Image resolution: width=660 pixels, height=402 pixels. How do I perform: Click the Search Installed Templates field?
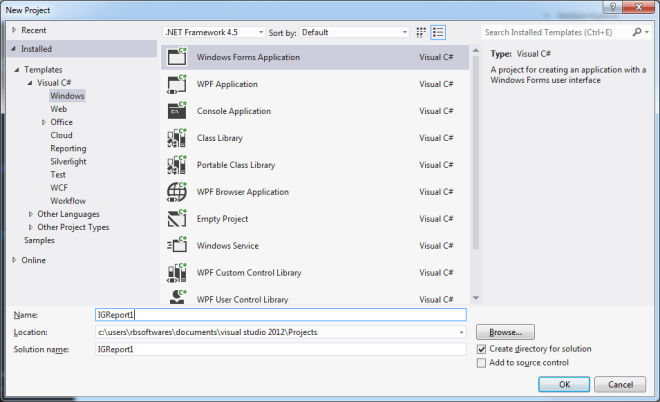tap(556, 32)
